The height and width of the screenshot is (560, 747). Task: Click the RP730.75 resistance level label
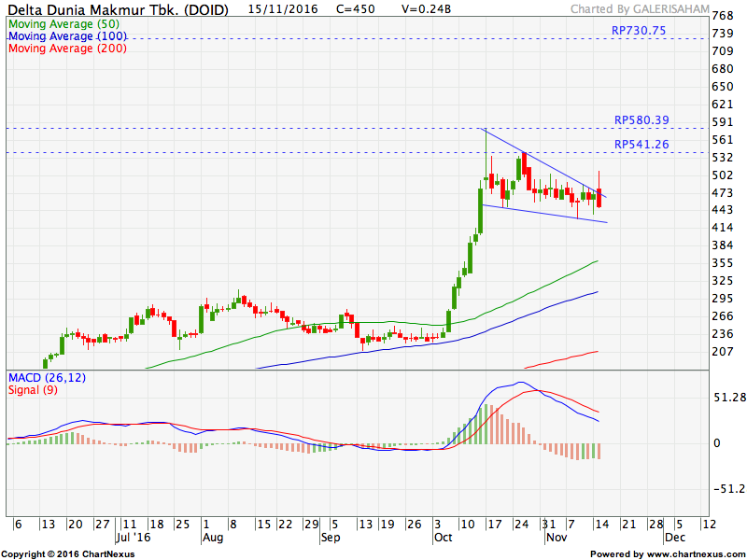(639, 31)
